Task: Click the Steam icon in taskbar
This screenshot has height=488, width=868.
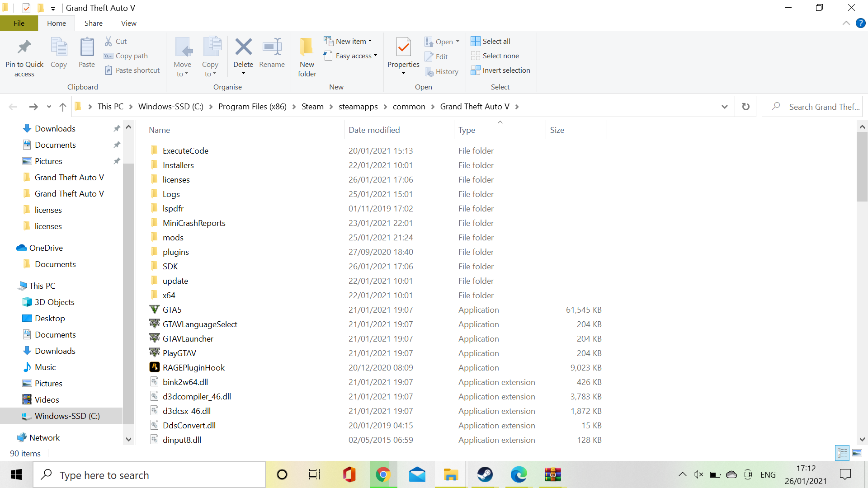Action: tap(485, 474)
